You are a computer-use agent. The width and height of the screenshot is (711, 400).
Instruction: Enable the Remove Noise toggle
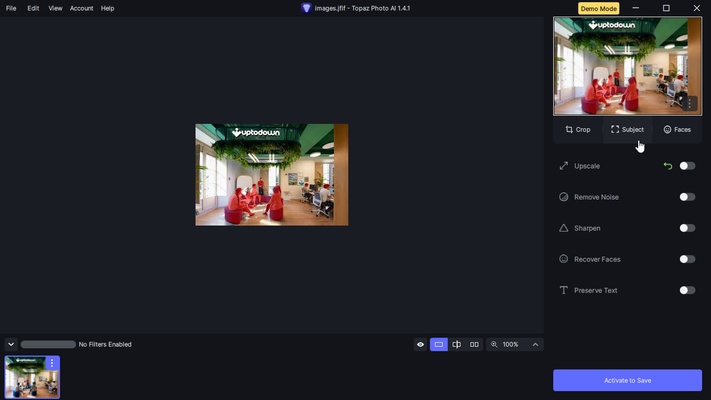point(687,197)
